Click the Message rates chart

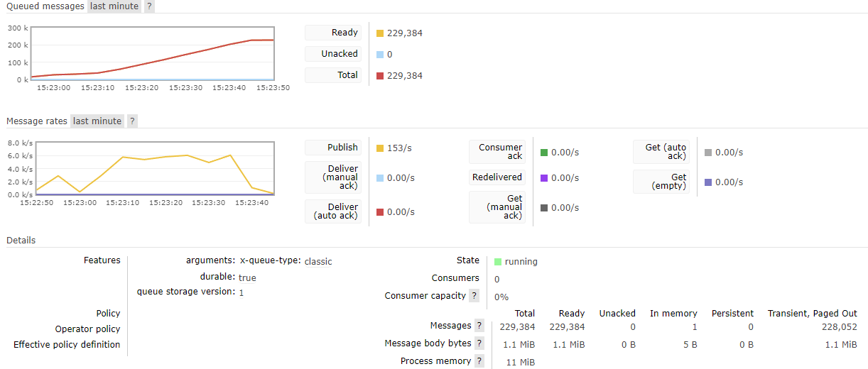[155, 168]
